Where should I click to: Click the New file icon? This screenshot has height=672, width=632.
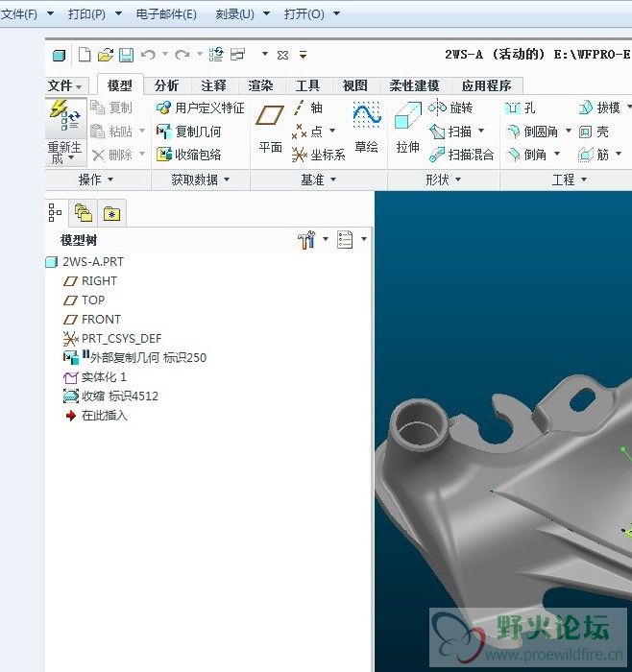pos(84,55)
